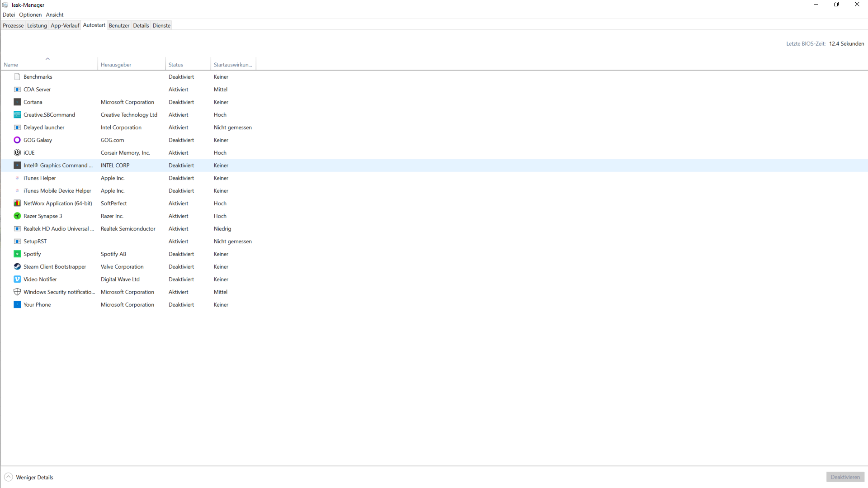Open the Ansicht menu

[x=55, y=15]
